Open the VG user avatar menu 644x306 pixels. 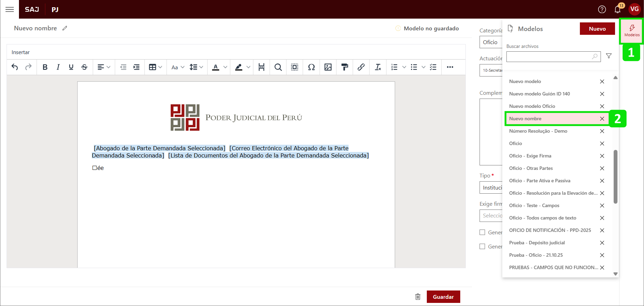(x=634, y=9)
